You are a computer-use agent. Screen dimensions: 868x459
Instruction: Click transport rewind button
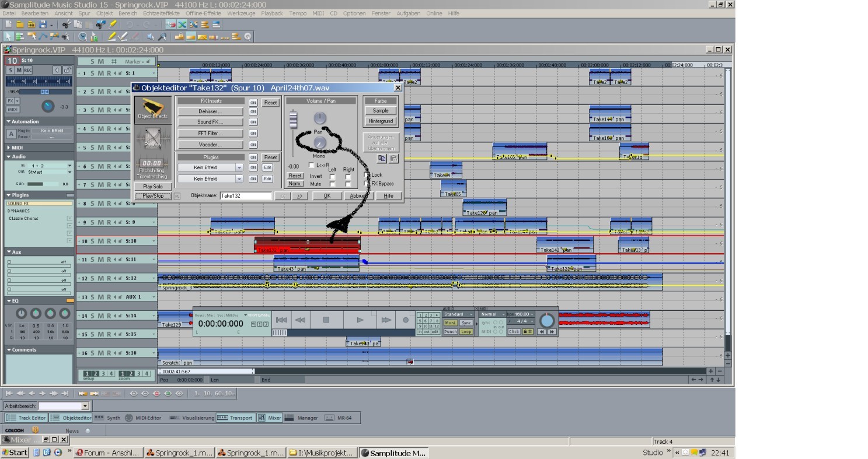tap(300, 320)
